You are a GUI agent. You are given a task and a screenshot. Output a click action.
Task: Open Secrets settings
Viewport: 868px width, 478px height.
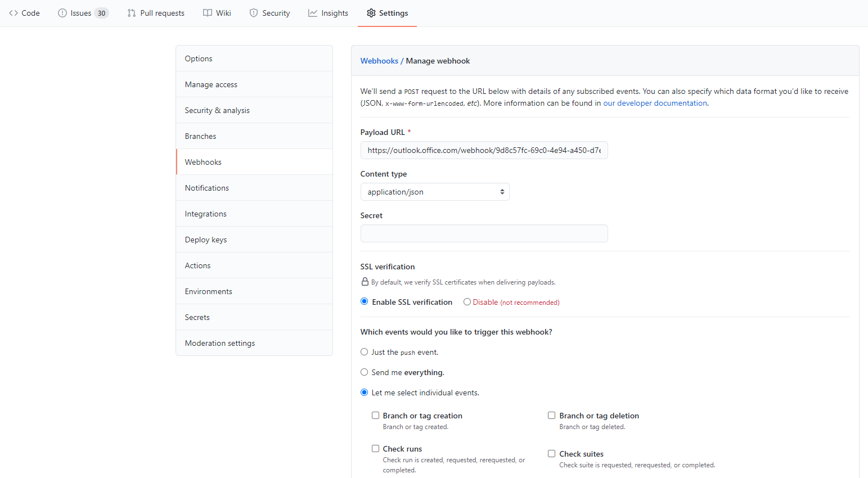tap(254, 317)
